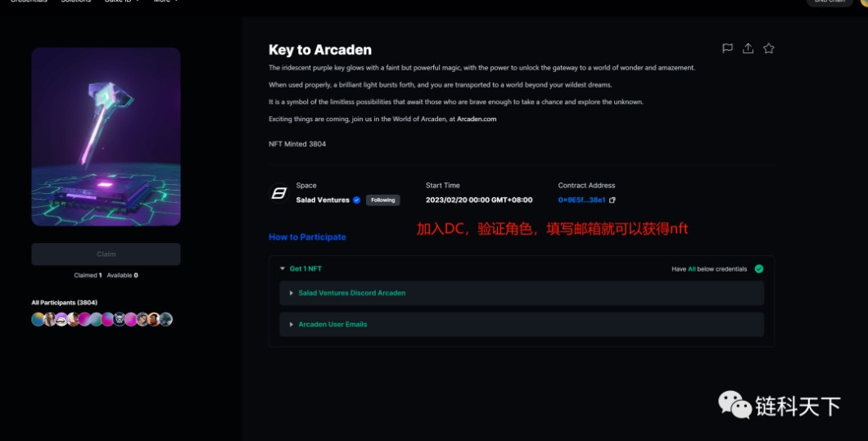Image resolution: width=868 pixels, height=441 pixels.
Task: Favorite the campaign with the star icon
Action: [x=768, y=48]
